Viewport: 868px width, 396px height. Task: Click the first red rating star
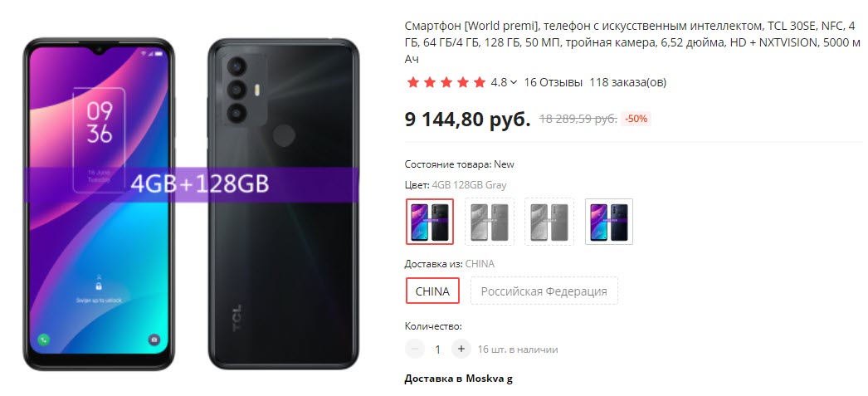point(412,82)
